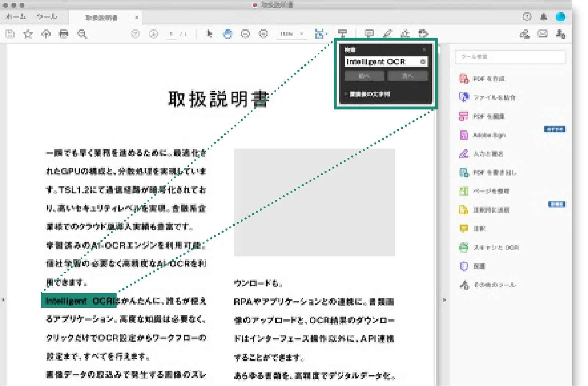Click the Zoom in plus icon
Viewport: 588px width, 386px height.
263,34
